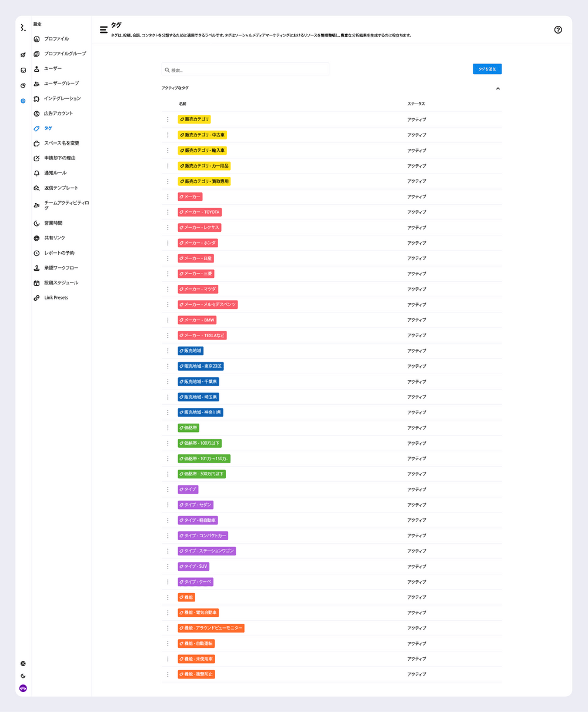588x712 pixels.
Task: Click the タグを追加 button
Action: [x=487, y=69]
